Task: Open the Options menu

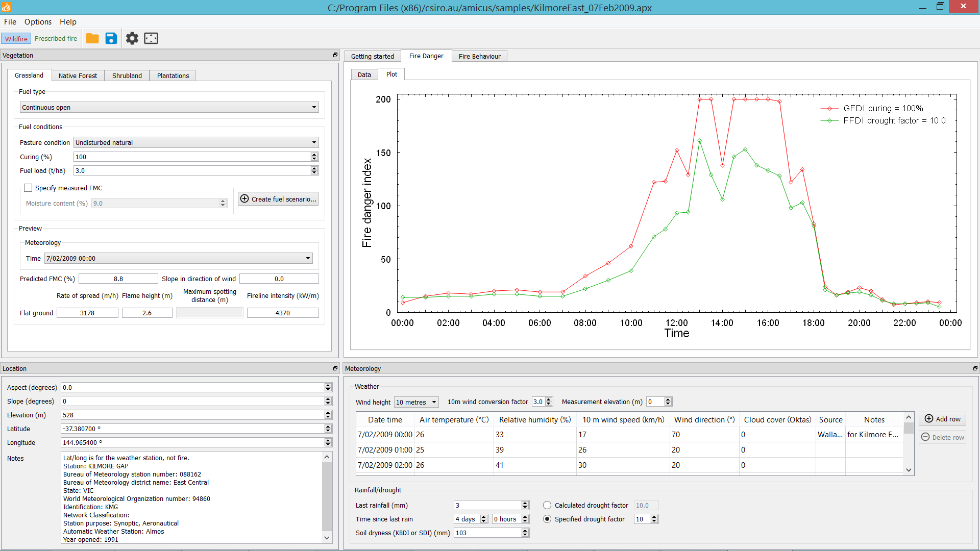Action: [38, 21]
